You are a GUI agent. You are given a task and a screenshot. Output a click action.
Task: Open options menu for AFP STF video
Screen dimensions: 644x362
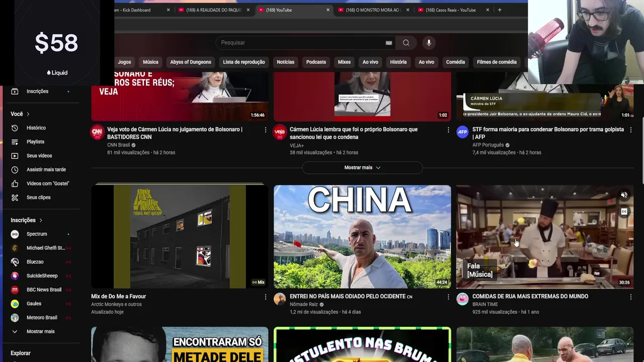(631, 130)
